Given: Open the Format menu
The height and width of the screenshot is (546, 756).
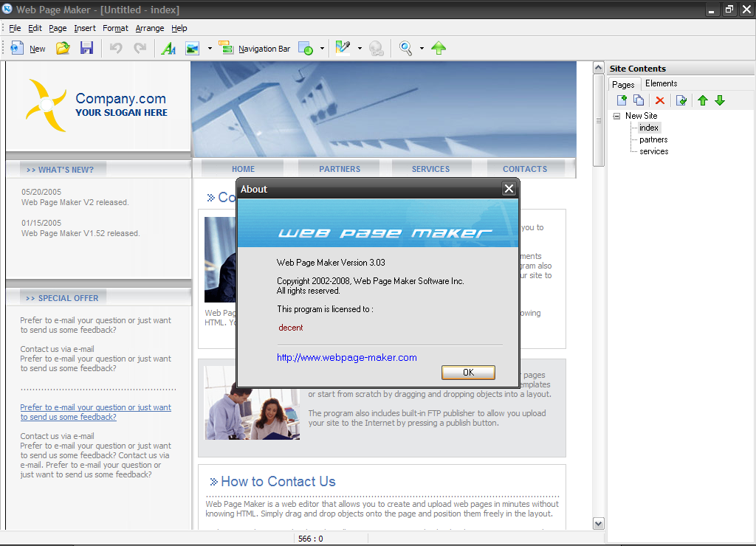Looking at the screenshot, I should 115,28.
